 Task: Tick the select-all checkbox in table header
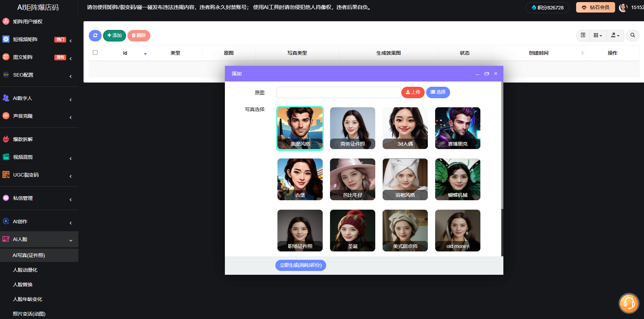(95, 53)
